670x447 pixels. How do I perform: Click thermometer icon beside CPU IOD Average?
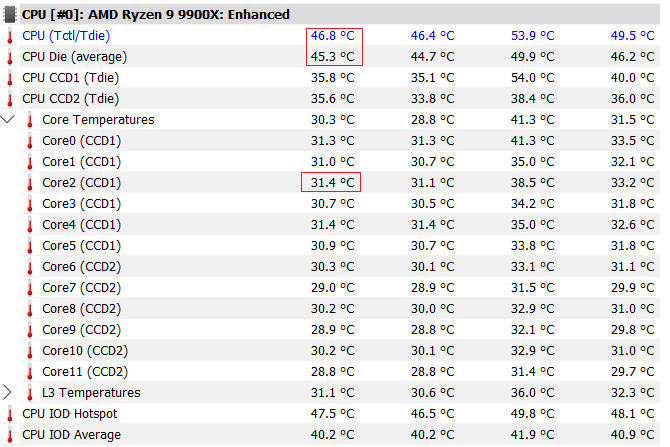[10, 435]
